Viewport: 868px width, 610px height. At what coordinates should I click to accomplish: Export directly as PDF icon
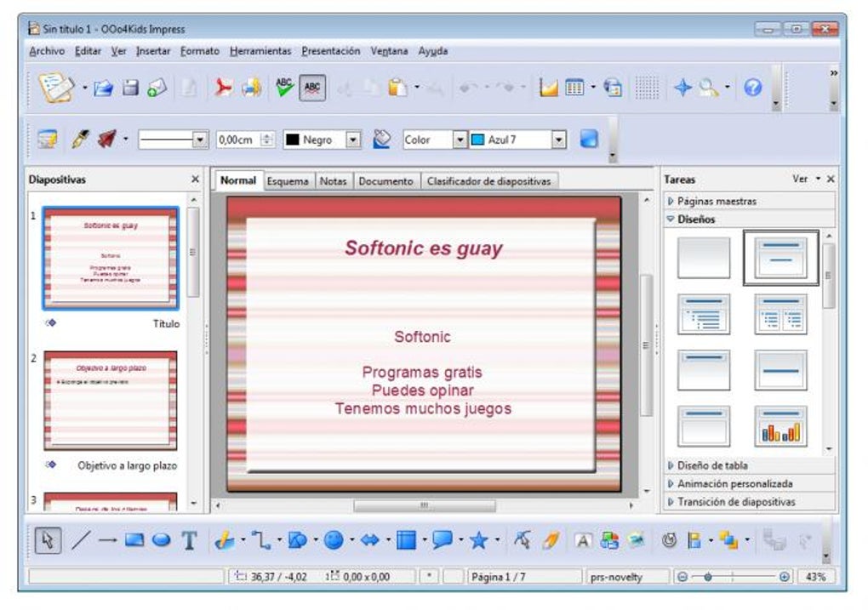pyautogui.click(x=223, y=88)
